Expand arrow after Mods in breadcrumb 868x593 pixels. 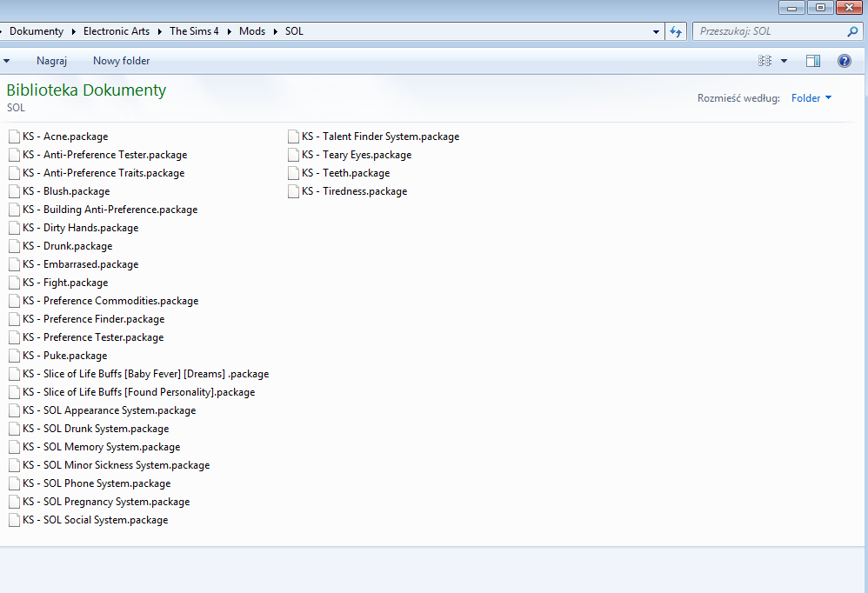275,31
